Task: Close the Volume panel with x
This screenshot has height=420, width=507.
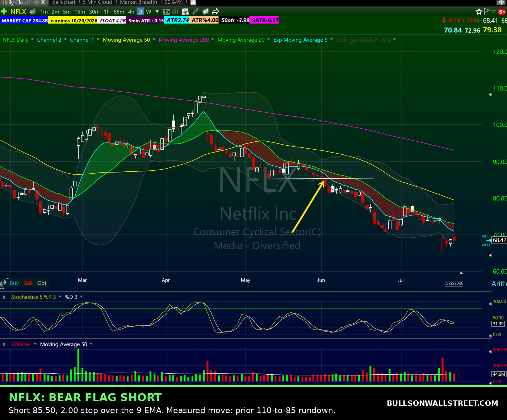Action: [x=4, y=344]
